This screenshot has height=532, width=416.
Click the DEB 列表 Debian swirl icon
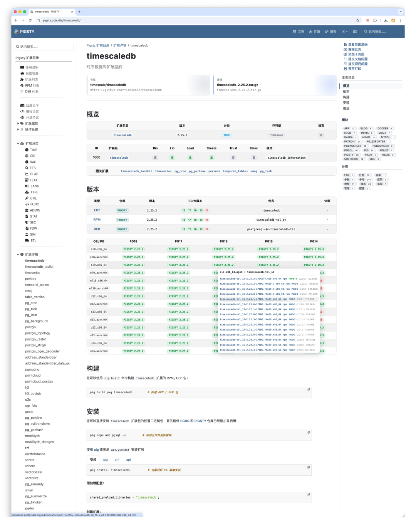pos(22,91)
